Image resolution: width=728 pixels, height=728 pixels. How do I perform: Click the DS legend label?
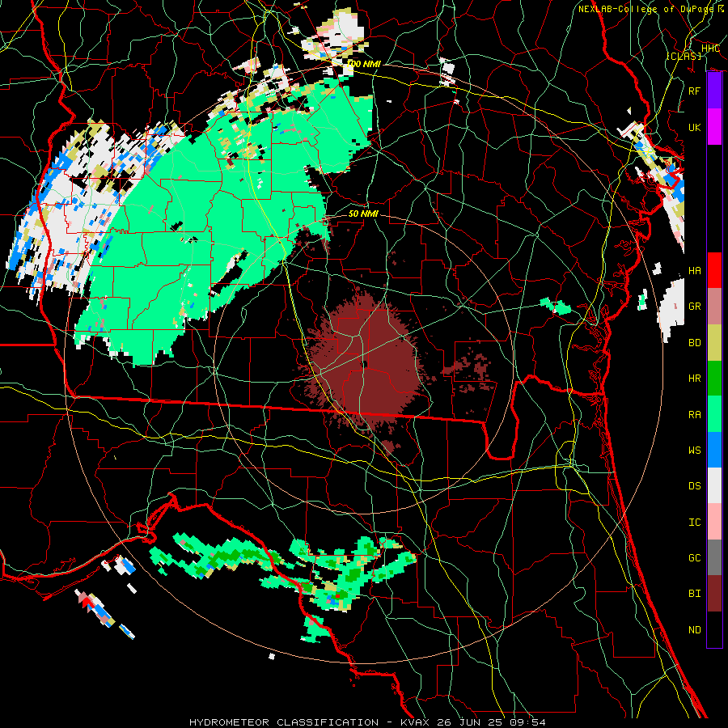[x=695, y=485]
